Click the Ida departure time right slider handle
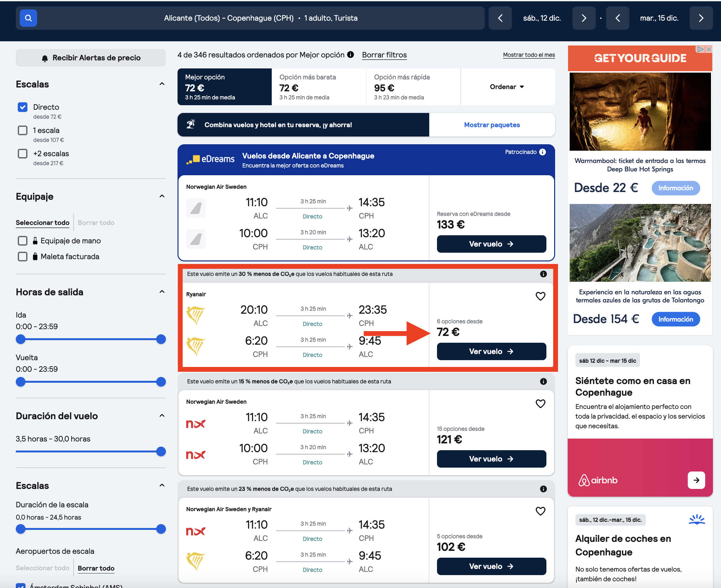The width and height of the screenshot is (721, 588). [x=161, y=339]
